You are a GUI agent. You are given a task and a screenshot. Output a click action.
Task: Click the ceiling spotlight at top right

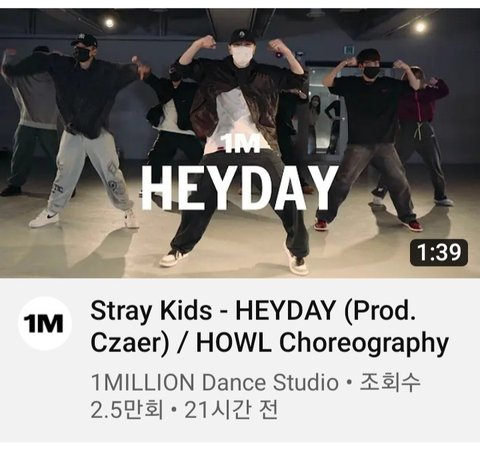pos(420,26)
